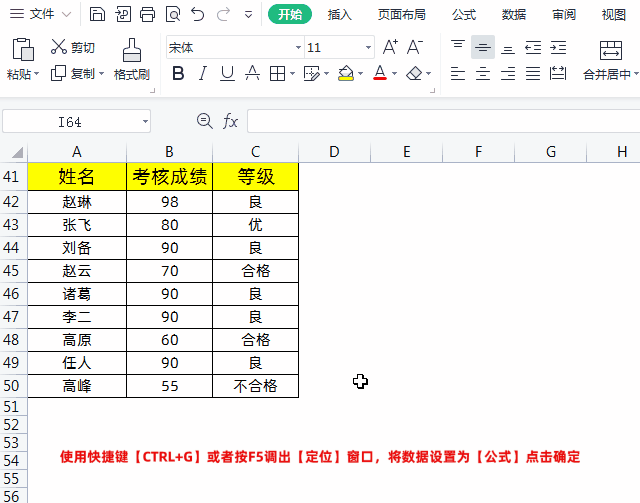The width and height of the screenshot is (640, 503).
Task: Decrease font size with A- icon
Action: [415, 47]
